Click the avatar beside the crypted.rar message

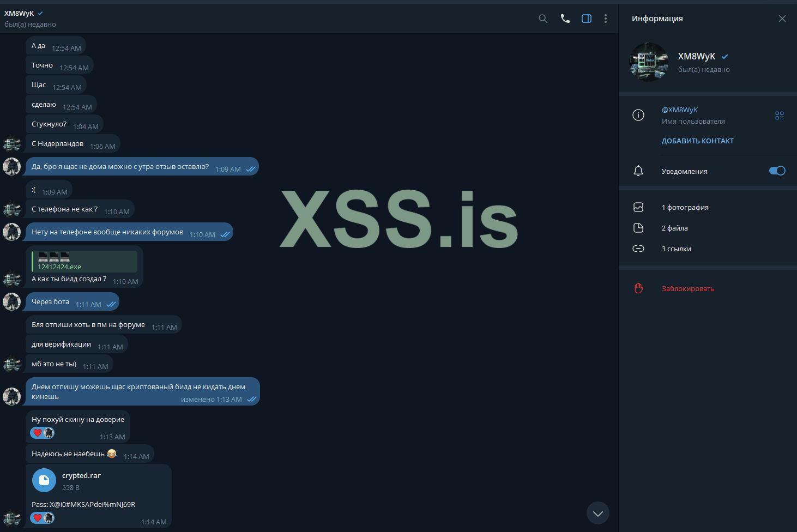click(12, 518)
